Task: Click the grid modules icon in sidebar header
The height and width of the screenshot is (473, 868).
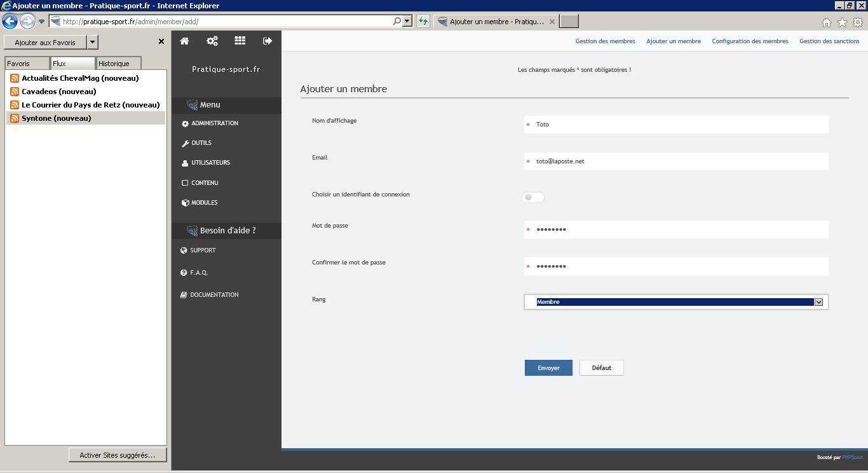Action: point(240,41)
